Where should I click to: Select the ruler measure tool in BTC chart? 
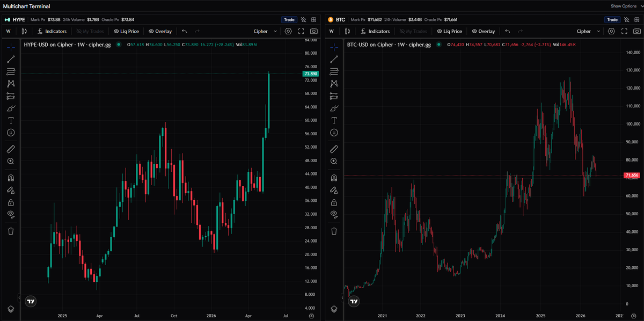click(334, 149)
